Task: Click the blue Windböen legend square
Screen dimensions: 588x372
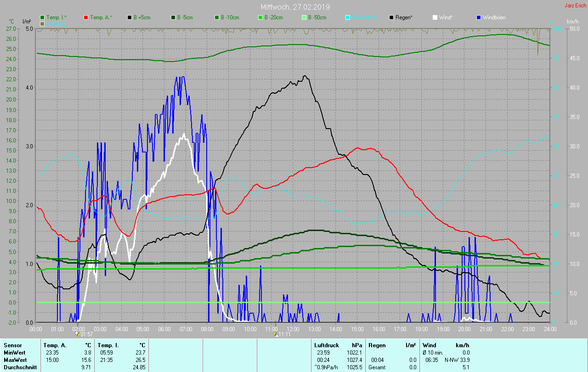Action: point(478,17)
